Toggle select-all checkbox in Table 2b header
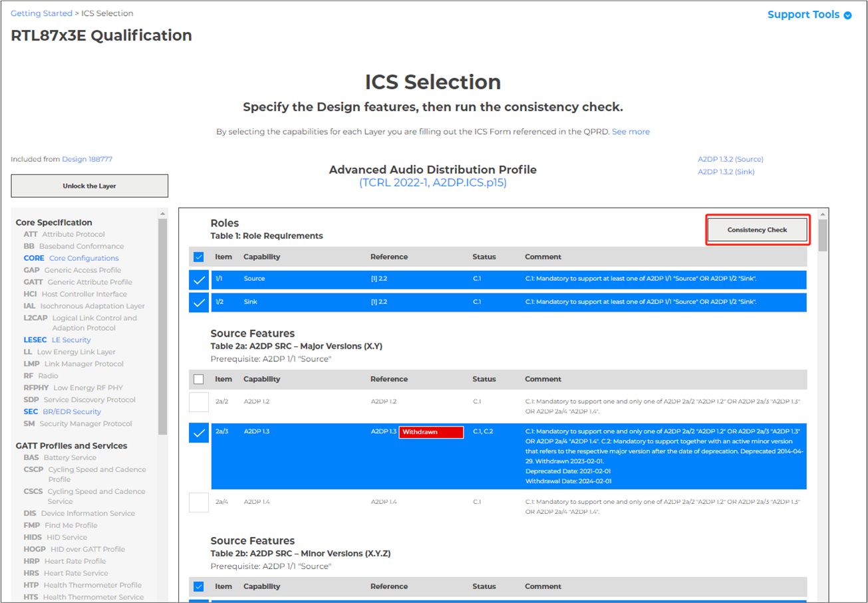Image resolution: width=868 pixels, height=603 pixels. click(198, 586)
